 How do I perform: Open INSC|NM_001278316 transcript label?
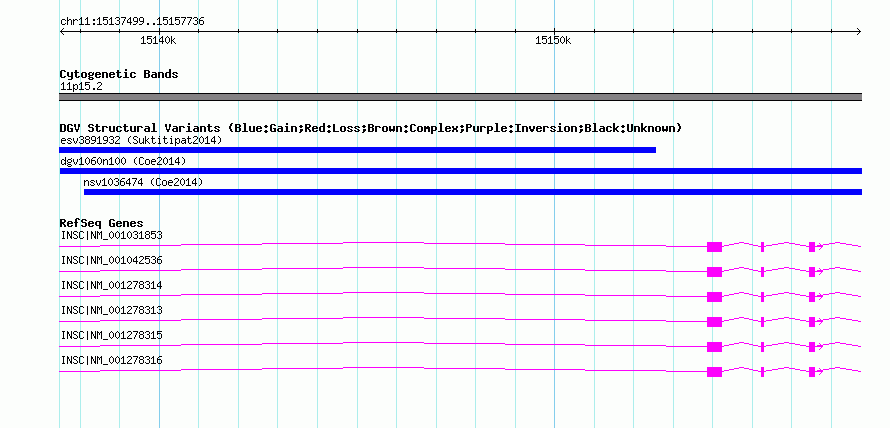click(x=112, y=360)
